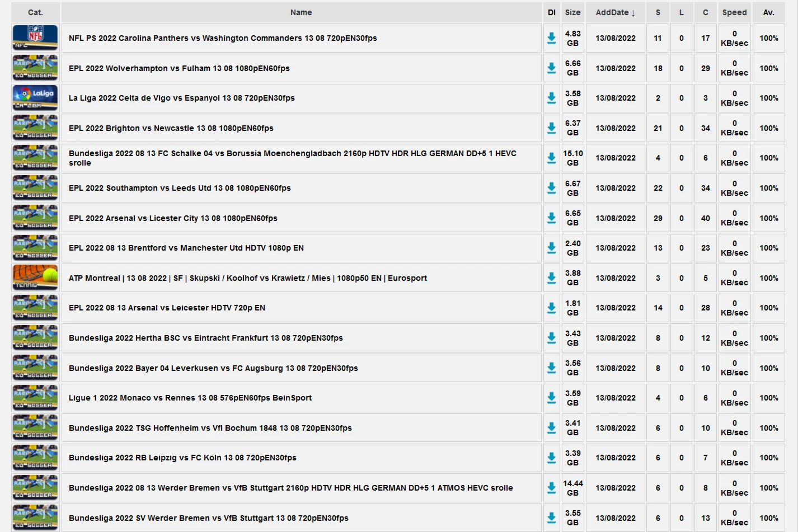Click EU Soccer category icon beside Hoffenheim vs Bochum
This screenshot has height=532, width=798.
(x=35, y=428)
